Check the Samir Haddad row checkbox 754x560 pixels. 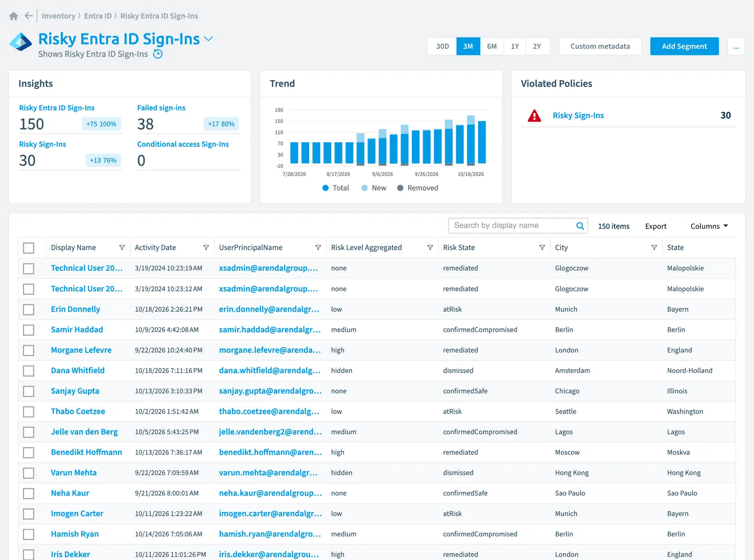(x=29, y=330)
